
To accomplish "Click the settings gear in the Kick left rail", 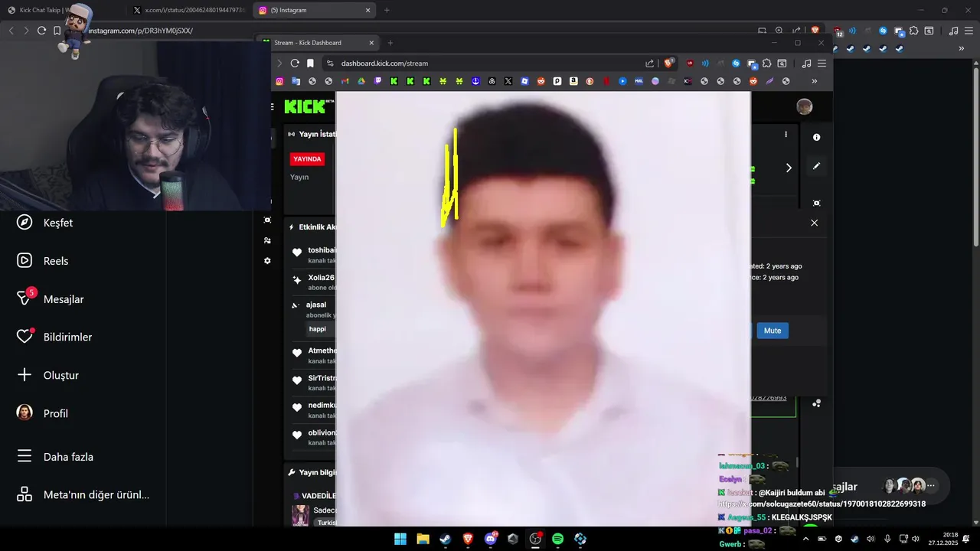I will point(267,261).
